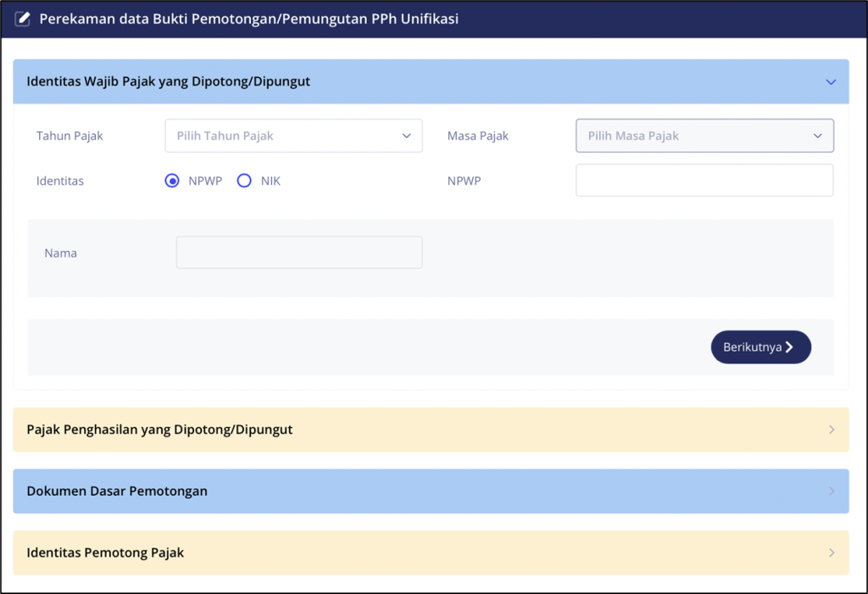Switch identity type from NPWP to NIK
Viewport: 868px width, 594px height.
coord(244,180)
